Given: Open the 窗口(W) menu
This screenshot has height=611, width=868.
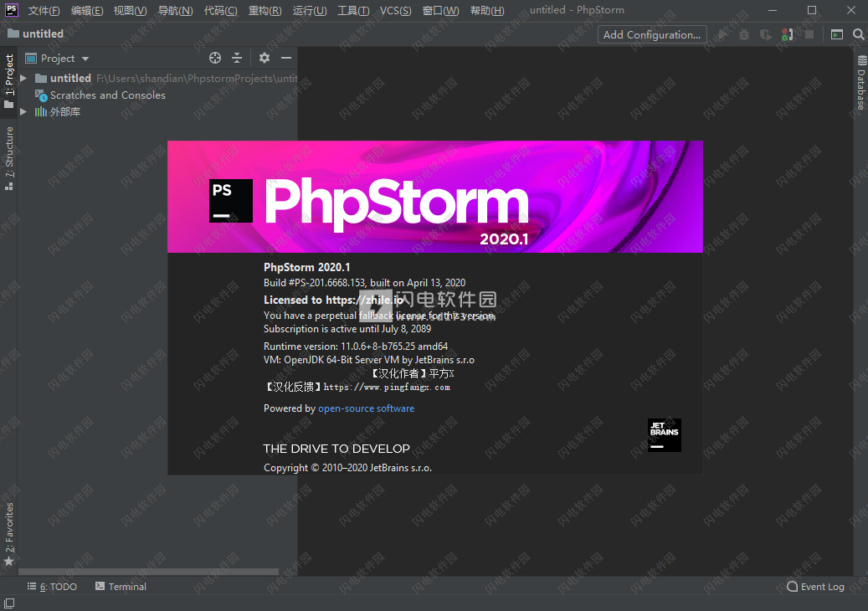Looking at the screenshot, I should [440, 11].
